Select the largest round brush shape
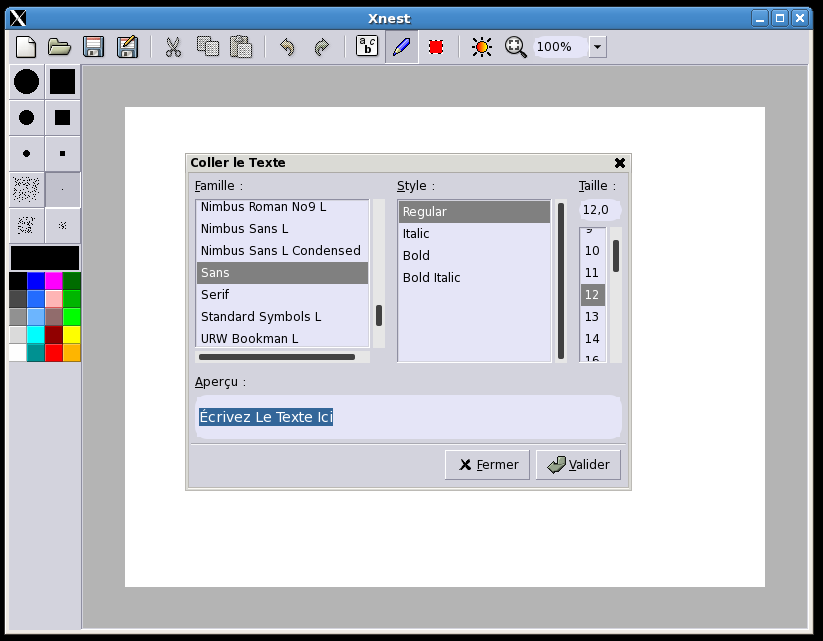Viewport: 823px width, 641px height. point(27,82)
